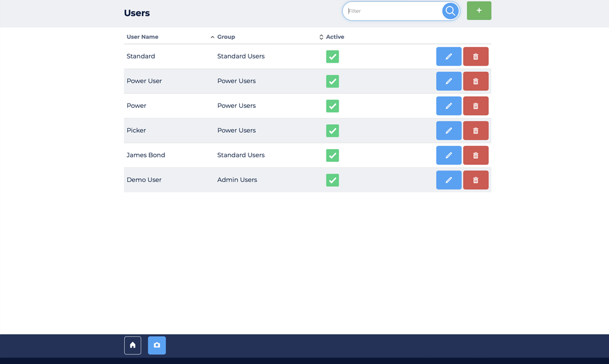Screen dimensions: 609x364
Task: Toggle Active checkbox for Demo User
Action: pos(333,180)
